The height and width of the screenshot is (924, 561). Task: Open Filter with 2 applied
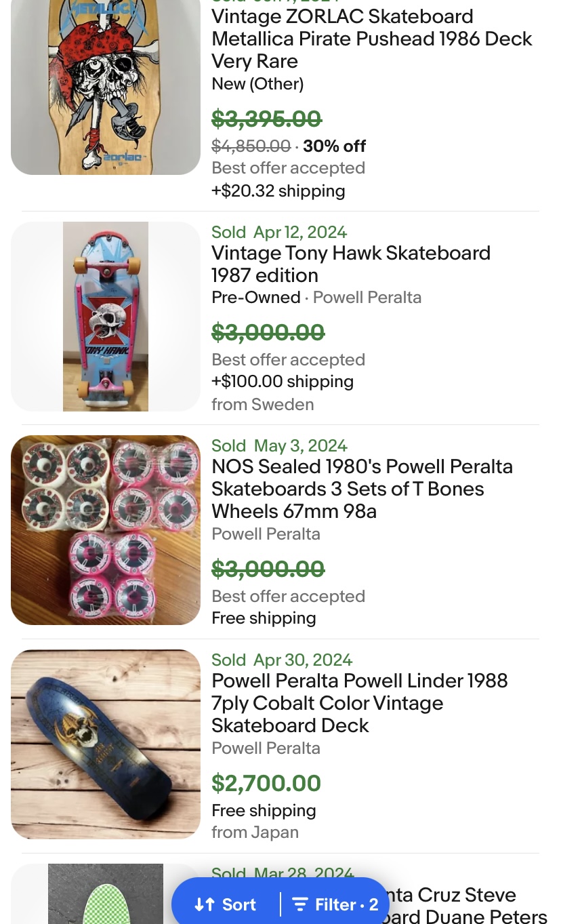tap(335, 904)
